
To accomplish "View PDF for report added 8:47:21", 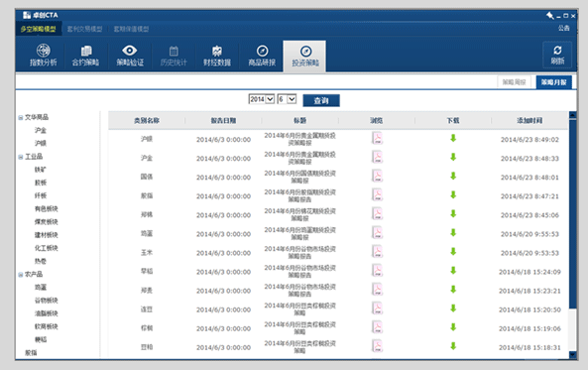I will coord(377,194).
